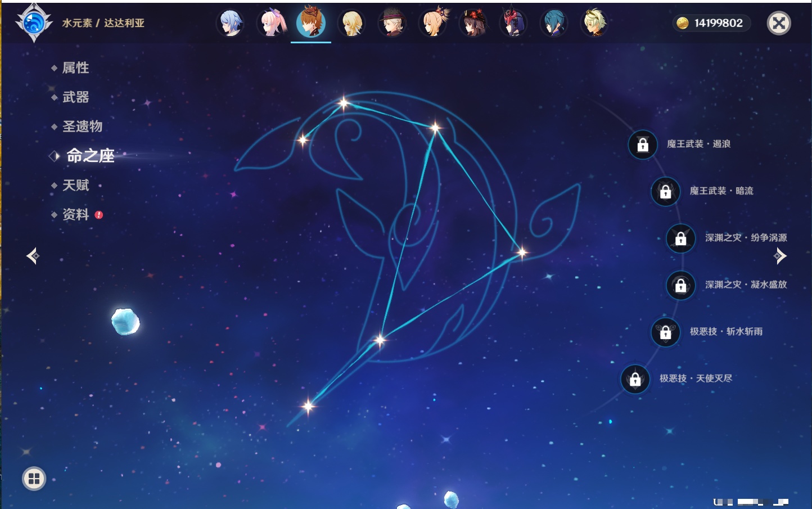Click lock icon for 深渊之灾·凝水盛放

click(681, 286)
